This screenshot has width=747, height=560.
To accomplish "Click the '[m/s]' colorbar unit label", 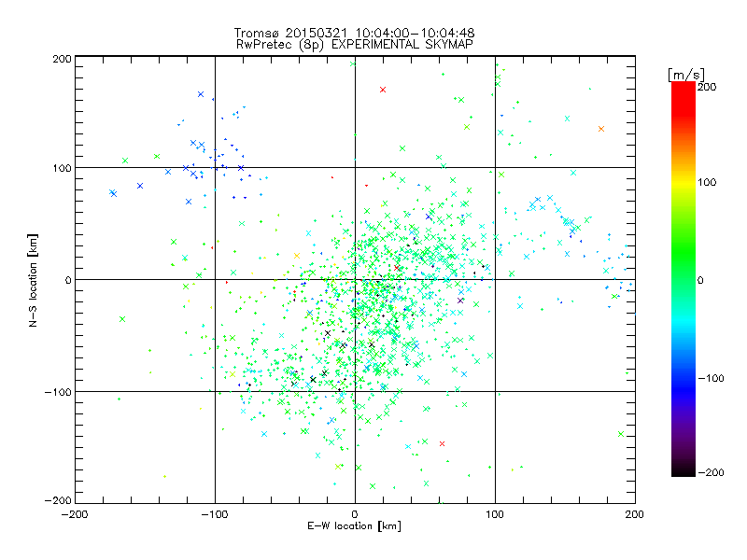I will [x=686, y=75].
